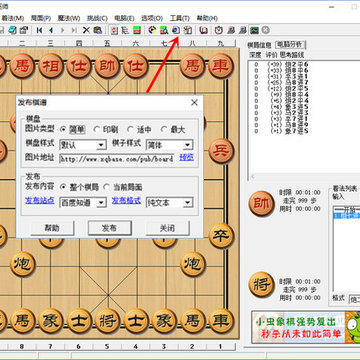Viewport: 360px width, 360px height.
Task: Click the 小虫象棋 advertisement banner
Action: (306, 326)
